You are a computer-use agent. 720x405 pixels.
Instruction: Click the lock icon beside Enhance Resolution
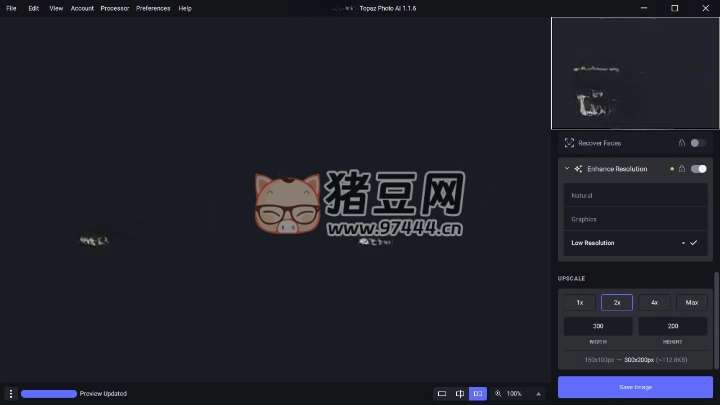click(682, 169)
